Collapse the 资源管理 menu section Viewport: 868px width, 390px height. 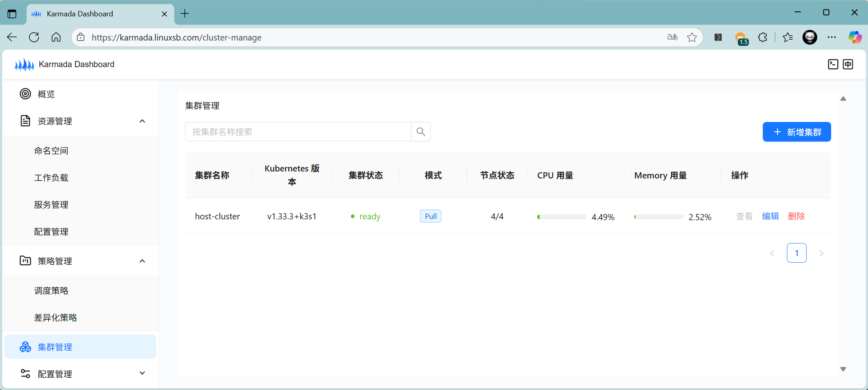pos(142,121)
